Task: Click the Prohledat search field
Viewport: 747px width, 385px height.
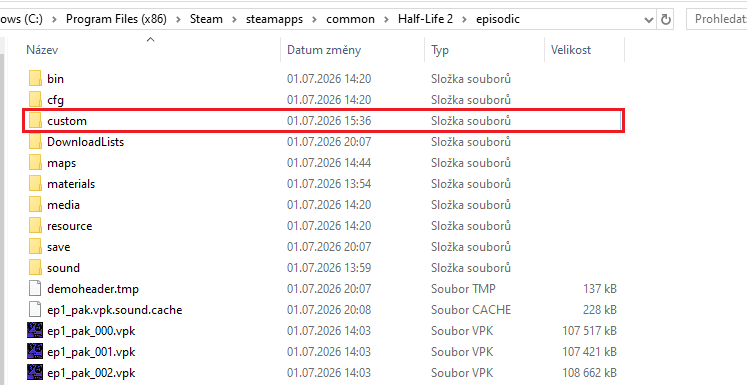Action: coord(717,19)
